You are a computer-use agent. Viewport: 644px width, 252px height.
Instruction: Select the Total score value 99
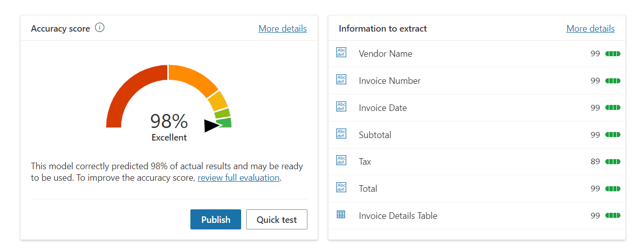point(595,189)
